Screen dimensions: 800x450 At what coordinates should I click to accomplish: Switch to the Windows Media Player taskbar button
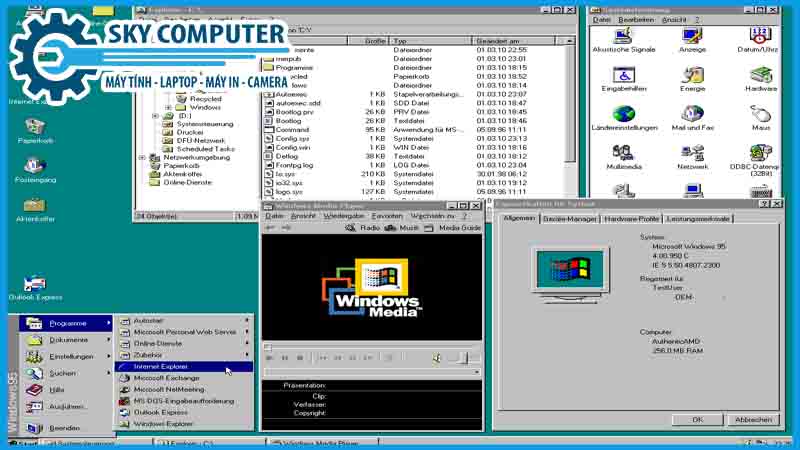pyautogui.click(x=320, y=444)
